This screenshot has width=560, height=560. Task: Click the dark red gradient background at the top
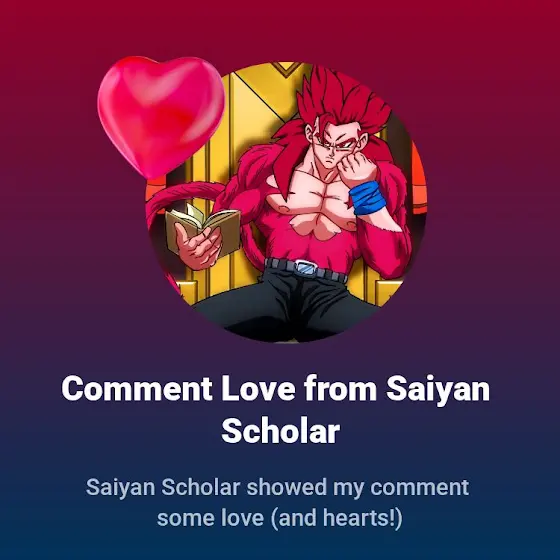point(280,25)
